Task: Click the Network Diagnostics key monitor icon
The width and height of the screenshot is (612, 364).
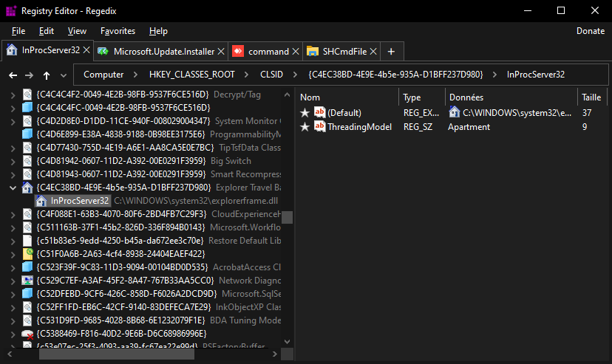Action: pyautogui.click(x=27, y=281)
